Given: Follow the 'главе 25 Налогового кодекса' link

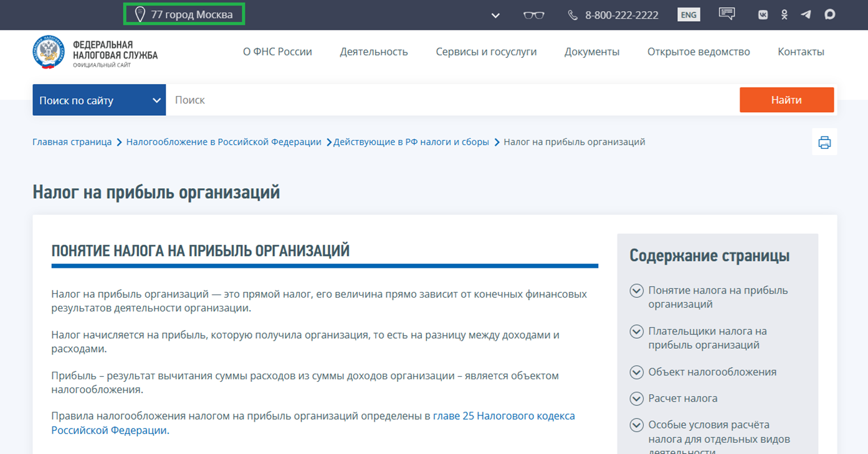Looking at the screenshot, I should [x=504, y=415].
